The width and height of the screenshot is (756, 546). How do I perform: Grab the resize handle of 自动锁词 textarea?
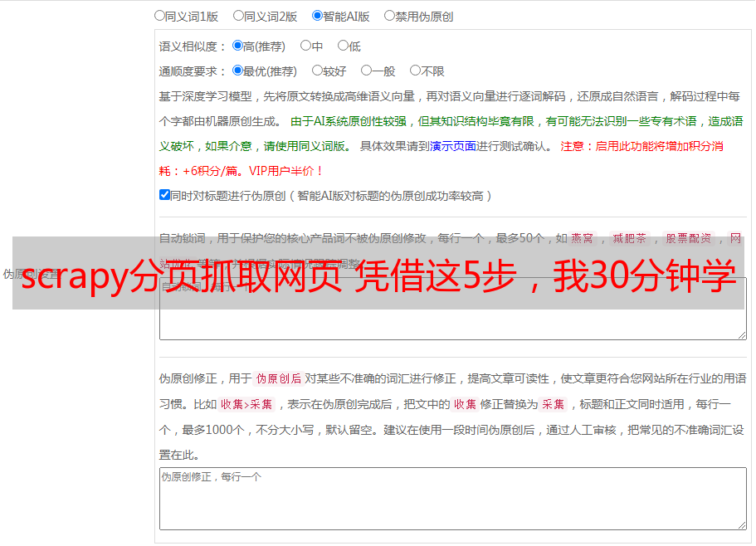[742, 335]
